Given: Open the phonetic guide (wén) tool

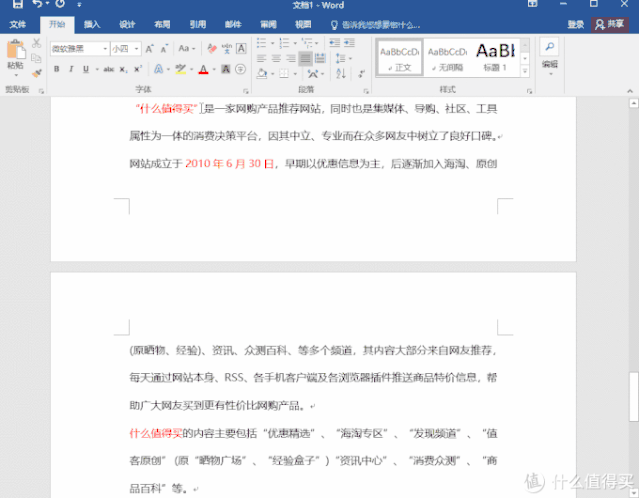Looking at the screenshot, I should [x=227, y=48].
